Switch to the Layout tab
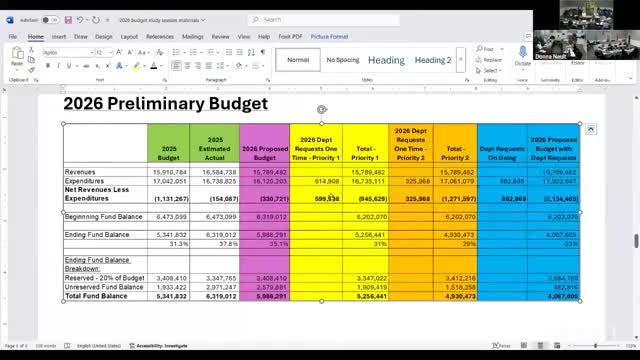This screenshot has width=640, height=360. click(x=129, y=37)
